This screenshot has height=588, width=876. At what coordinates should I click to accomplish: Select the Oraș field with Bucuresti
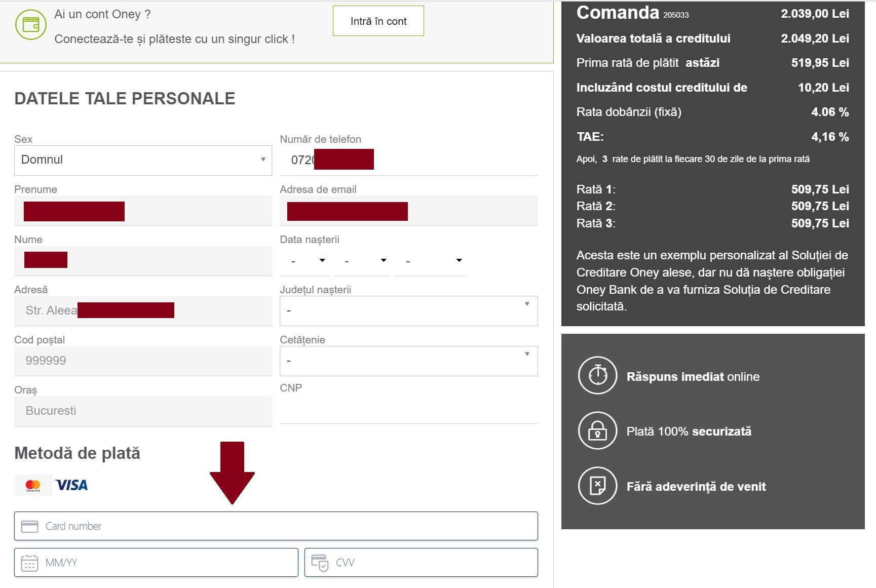point(143,411)
